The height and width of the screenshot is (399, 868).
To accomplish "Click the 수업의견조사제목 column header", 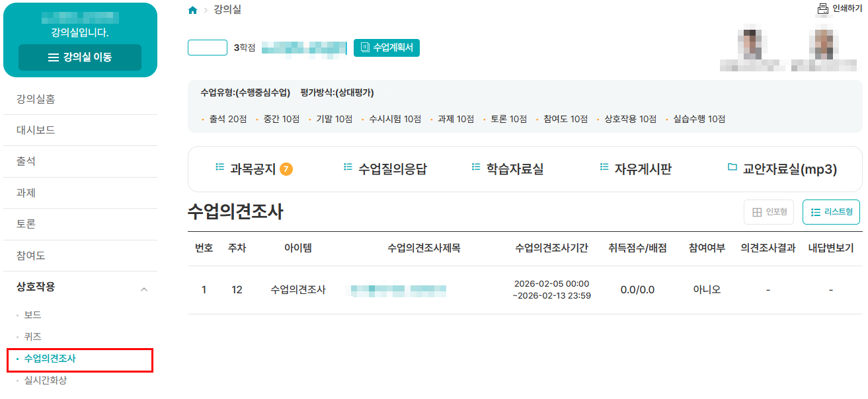I will click(424, 248).
